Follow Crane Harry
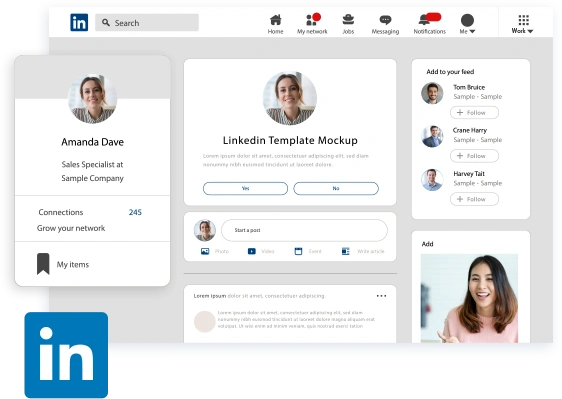 474,156
